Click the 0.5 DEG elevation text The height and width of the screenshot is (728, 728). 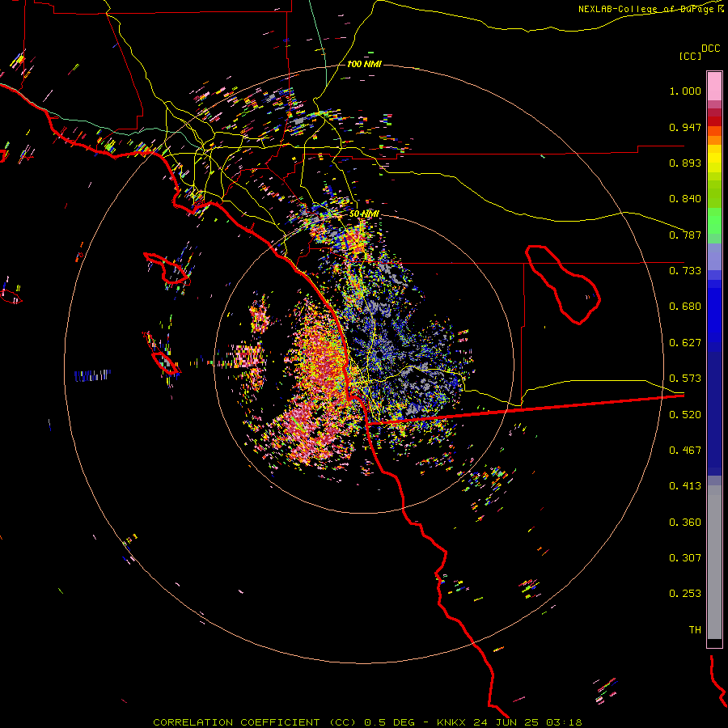tap(389, 722)
